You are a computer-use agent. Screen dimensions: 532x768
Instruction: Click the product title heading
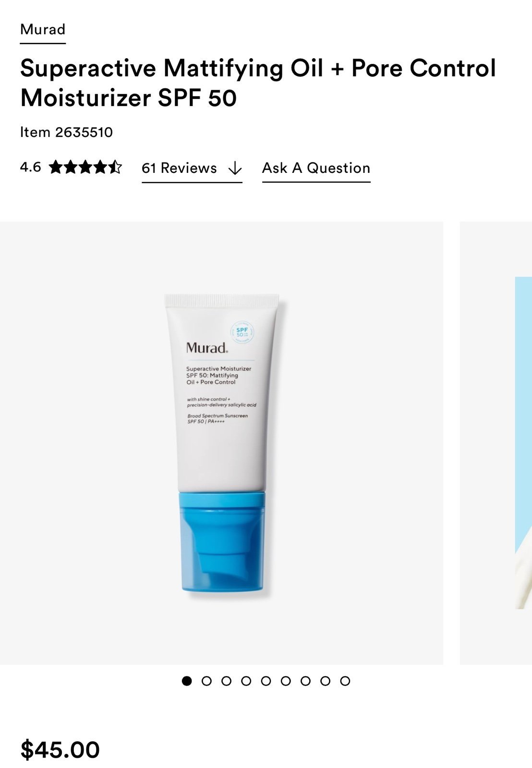(x=258, y=83)
